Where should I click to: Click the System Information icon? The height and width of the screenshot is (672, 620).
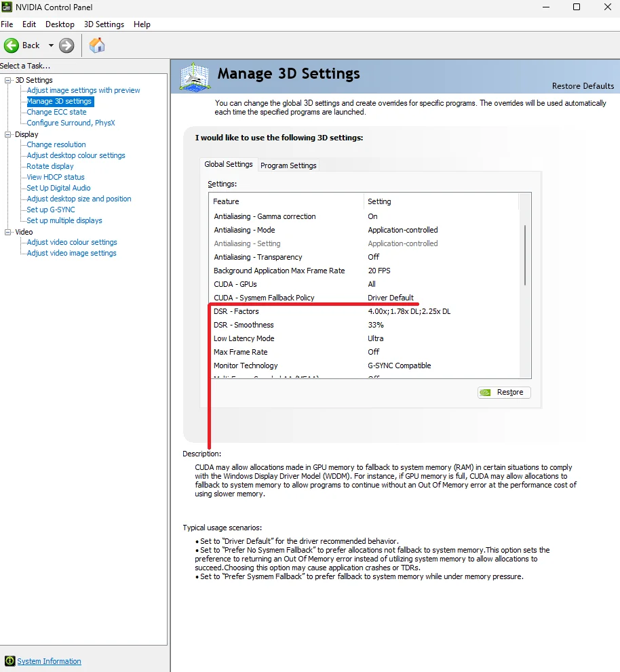coord(9,661)
